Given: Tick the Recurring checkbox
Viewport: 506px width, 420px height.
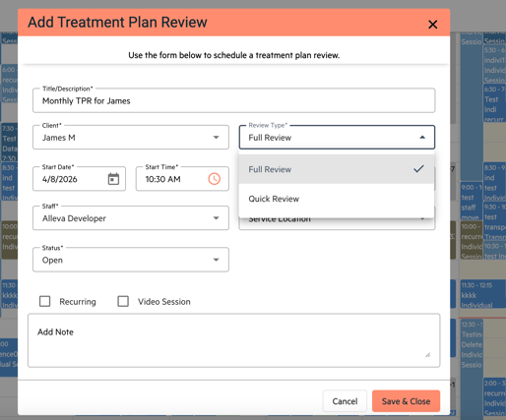Looking at the screenshot, I should [44, 301].
